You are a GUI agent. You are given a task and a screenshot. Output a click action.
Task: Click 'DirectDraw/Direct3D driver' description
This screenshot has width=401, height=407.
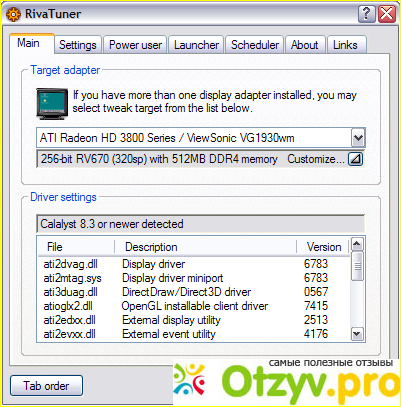pos(186,292)
